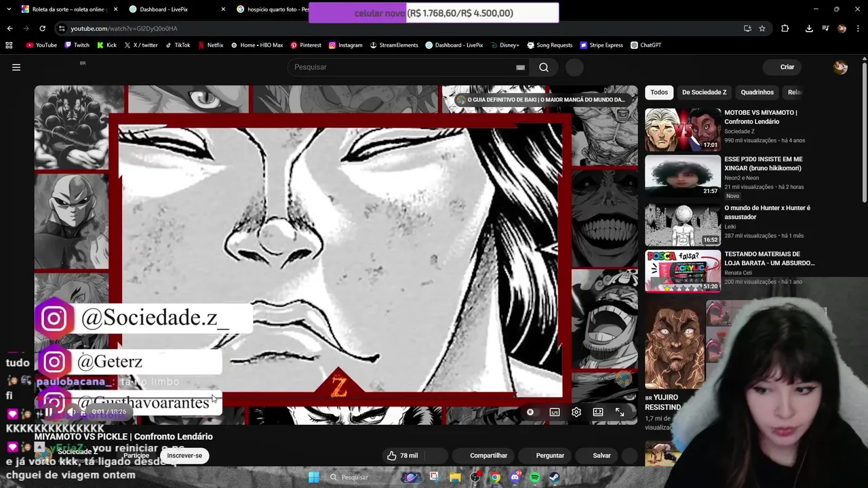Switch to the hospicio quarto foto browser tab
The image size is (868, 488).
pos(273,9)
